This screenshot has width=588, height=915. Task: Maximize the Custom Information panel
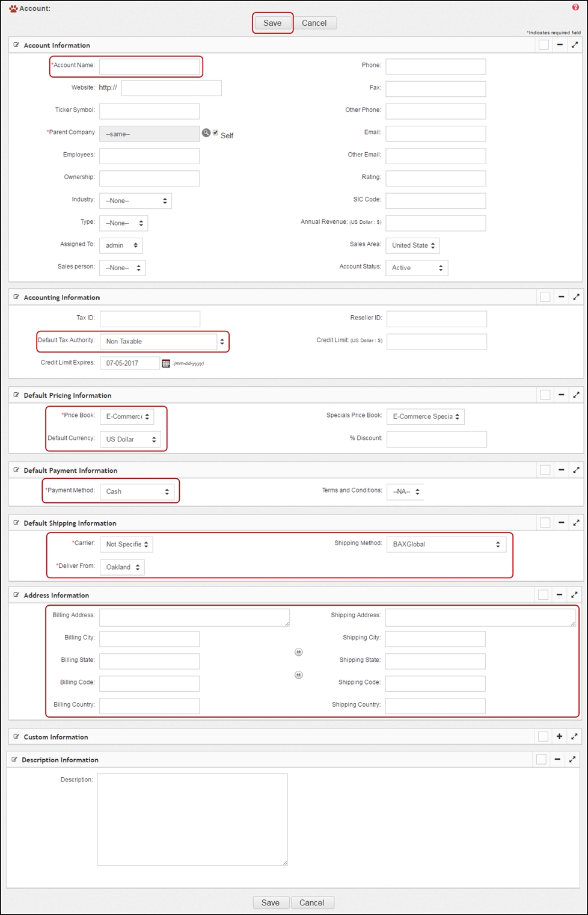tap(574, 736)
